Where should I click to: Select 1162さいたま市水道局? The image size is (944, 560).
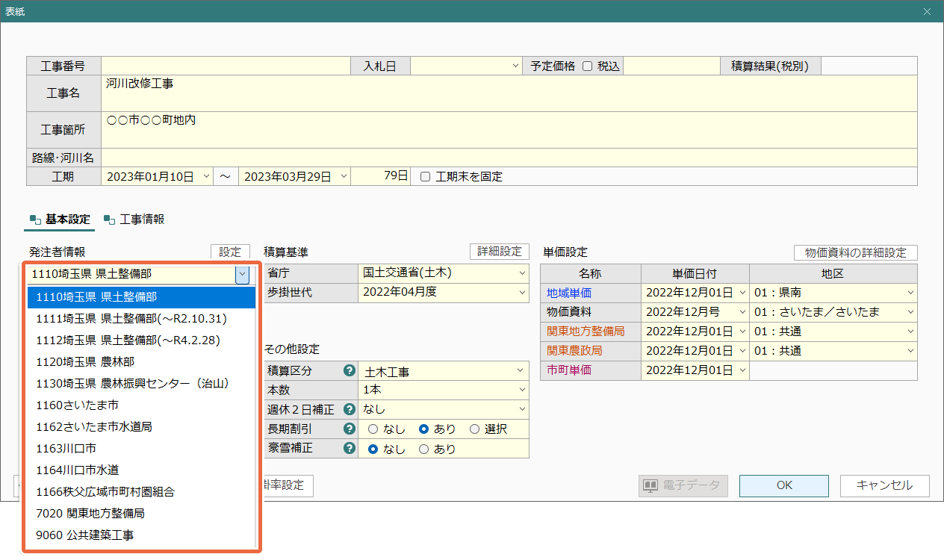coord(141,427)
